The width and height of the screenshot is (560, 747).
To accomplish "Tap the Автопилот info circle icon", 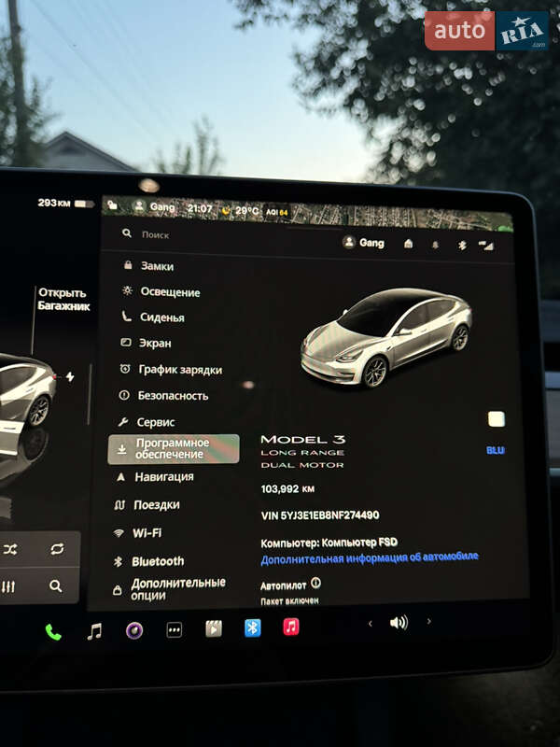I will tap(315, 583).
